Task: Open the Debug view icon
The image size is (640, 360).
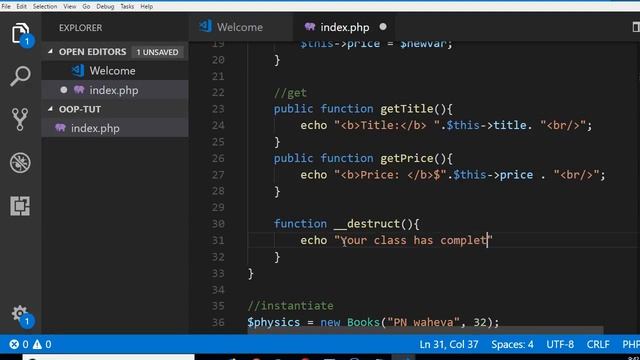Action: click(20, 162)
